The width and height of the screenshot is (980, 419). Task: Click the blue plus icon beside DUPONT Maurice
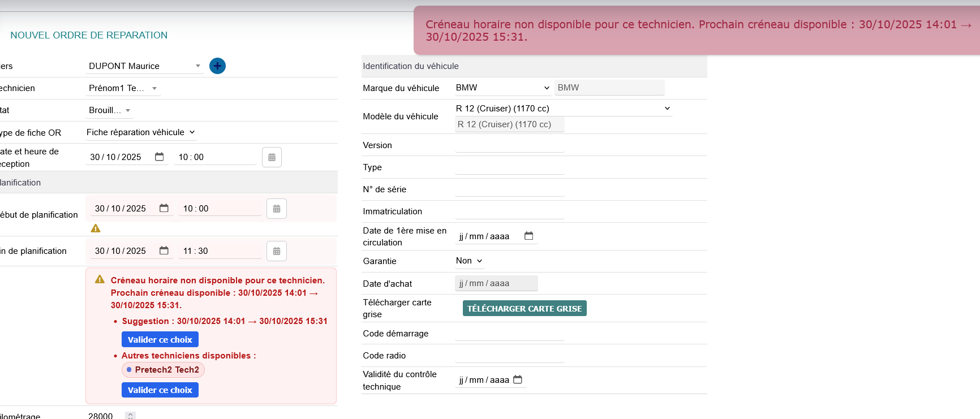click(x=217, y=66)
